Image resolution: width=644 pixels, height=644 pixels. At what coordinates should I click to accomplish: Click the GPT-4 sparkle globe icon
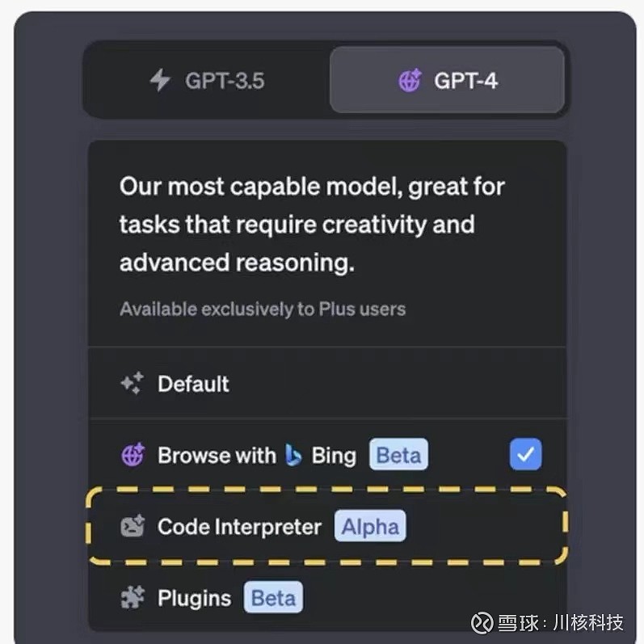(x=410, y=81)
